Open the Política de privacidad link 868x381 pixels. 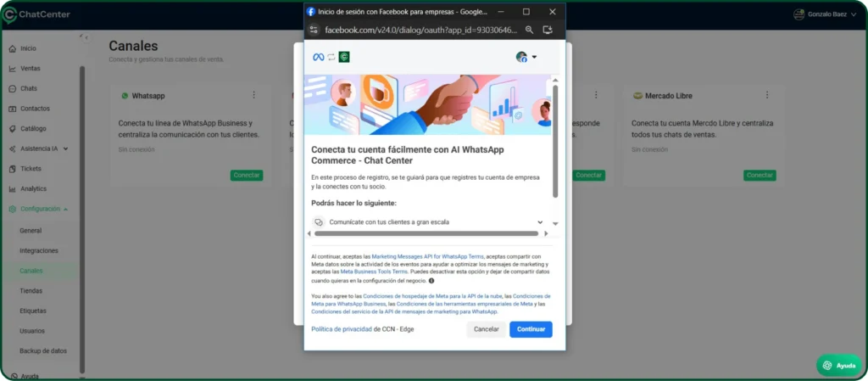tap(341, 329)
